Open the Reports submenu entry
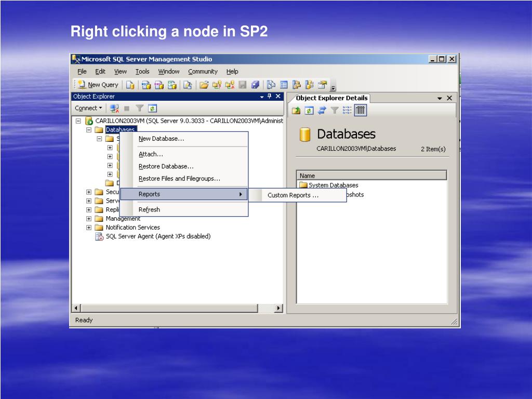The width and height of the screenshot is (532, 399). click(x=184, y=194)
